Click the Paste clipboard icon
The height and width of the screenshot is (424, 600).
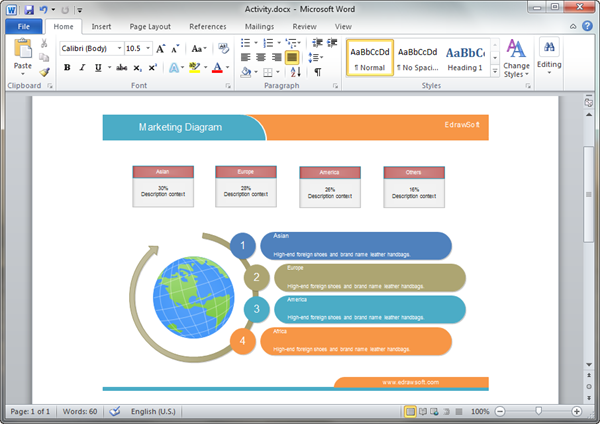click(x=22, y=52)
